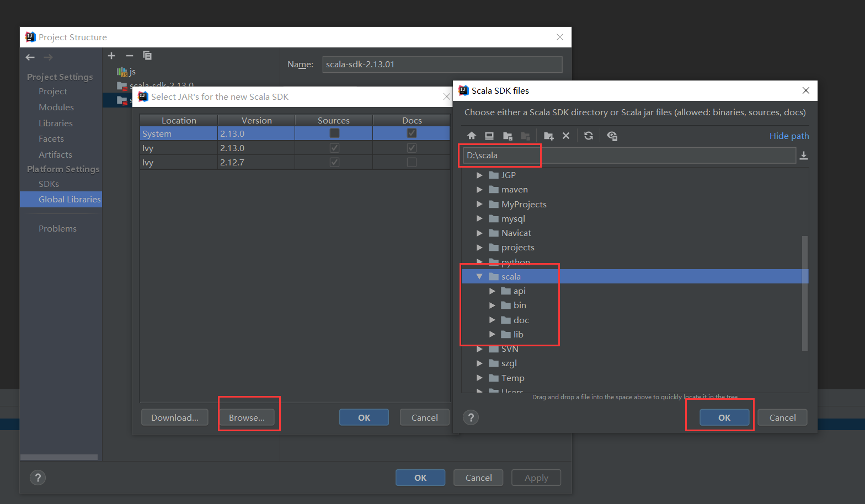865x504 pixels.
Task: Click the Download... button
Action: pos(174,417)
